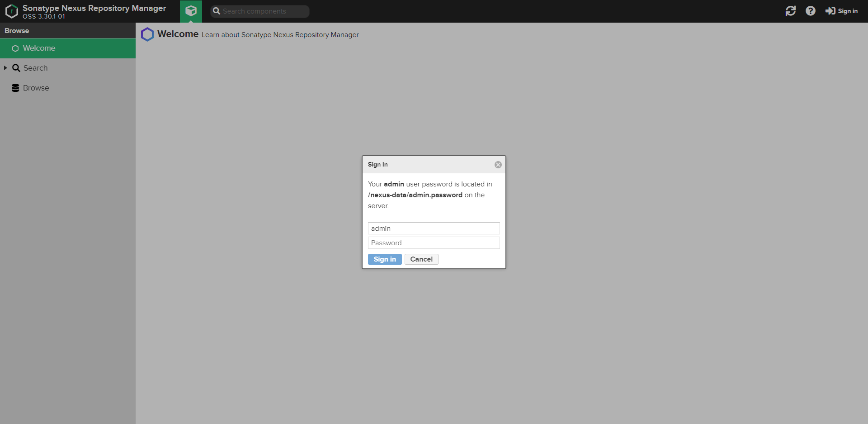This screenshot has height=424, width=868.
Task: Select Welcome in the Browse sidebar
Action: pyautogui.click(x=68, y=48)
